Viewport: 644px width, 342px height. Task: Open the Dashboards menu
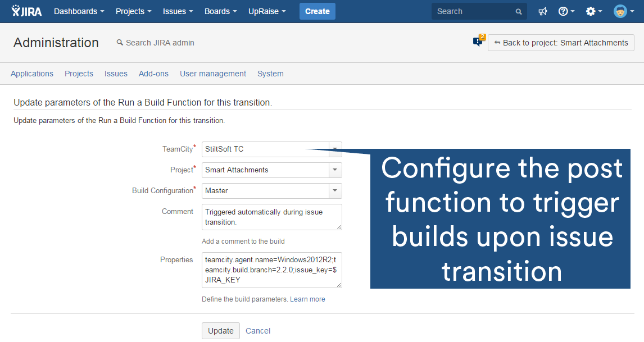tap(79, 11)
